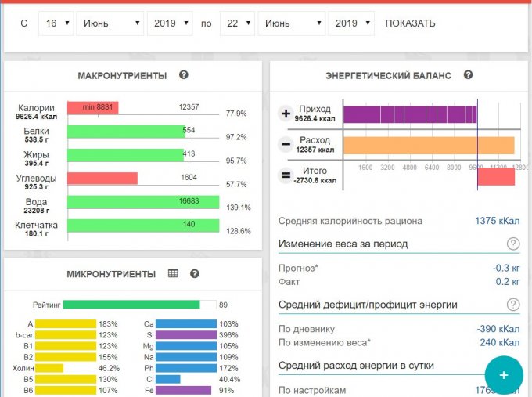Click the green Рейтинг bar
This screenshot has width=532, height=397.
[x=131, y=305]
